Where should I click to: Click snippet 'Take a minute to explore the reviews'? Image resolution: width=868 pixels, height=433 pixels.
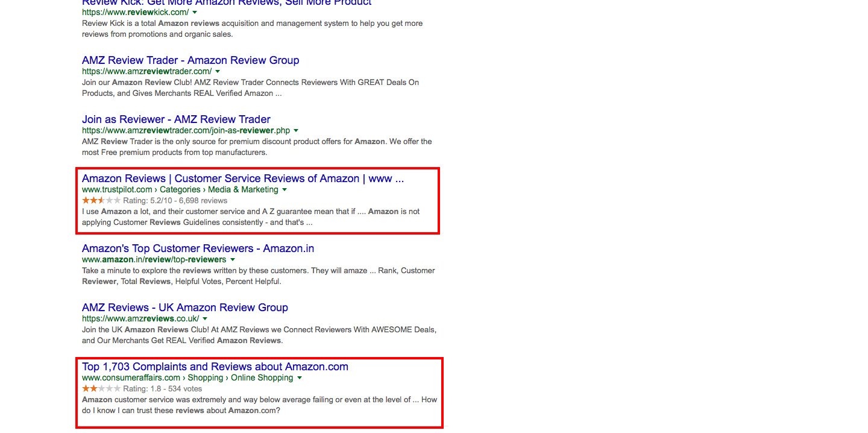point(258,276)
